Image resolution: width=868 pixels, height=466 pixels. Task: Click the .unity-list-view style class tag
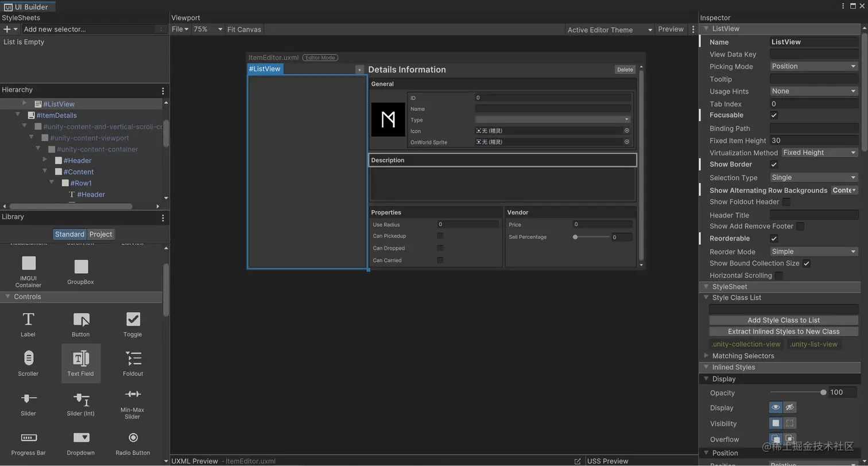[813, 344]
